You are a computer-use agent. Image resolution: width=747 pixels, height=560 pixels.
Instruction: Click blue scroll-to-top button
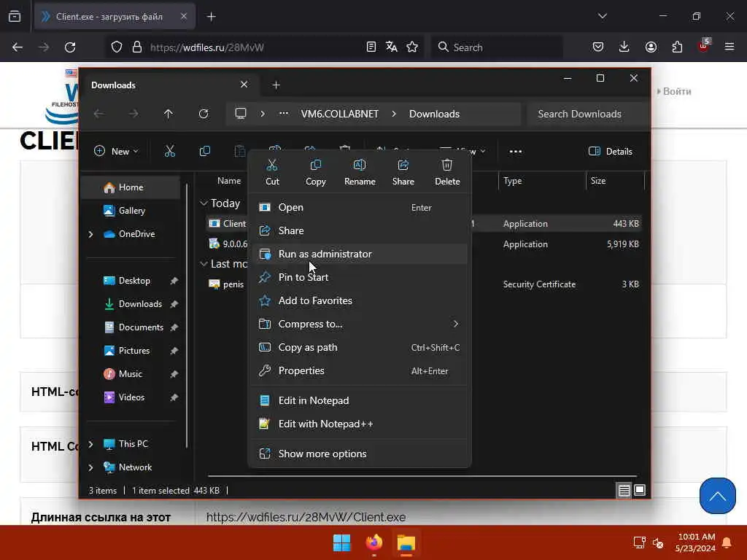[718, 496]
